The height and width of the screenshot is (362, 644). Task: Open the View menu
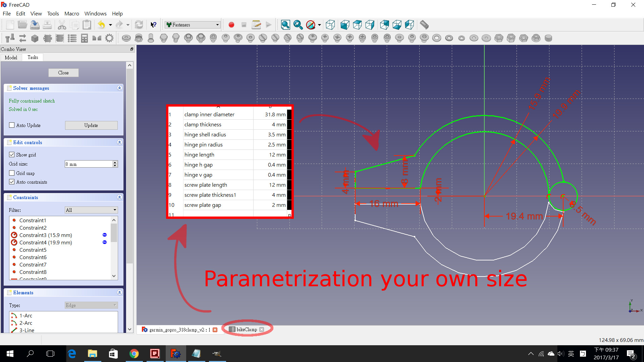[x=36, y=14]
